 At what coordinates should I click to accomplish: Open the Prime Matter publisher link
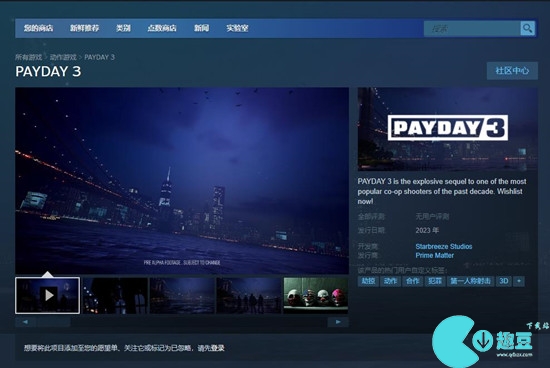[x=435, y=255]
